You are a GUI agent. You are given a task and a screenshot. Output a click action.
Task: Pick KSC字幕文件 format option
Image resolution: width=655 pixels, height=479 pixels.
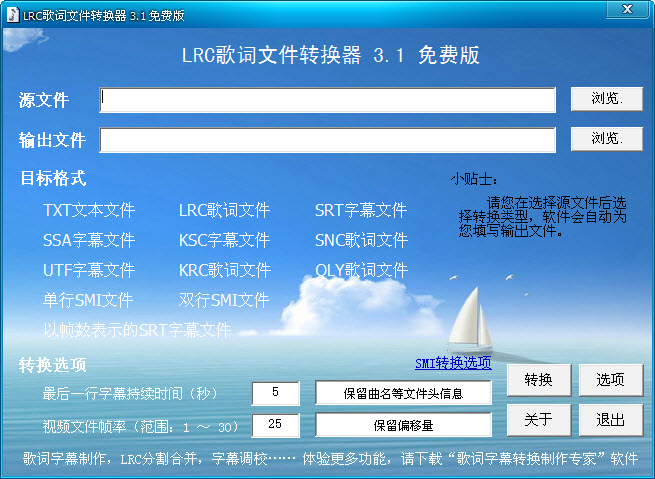(224, 241)
